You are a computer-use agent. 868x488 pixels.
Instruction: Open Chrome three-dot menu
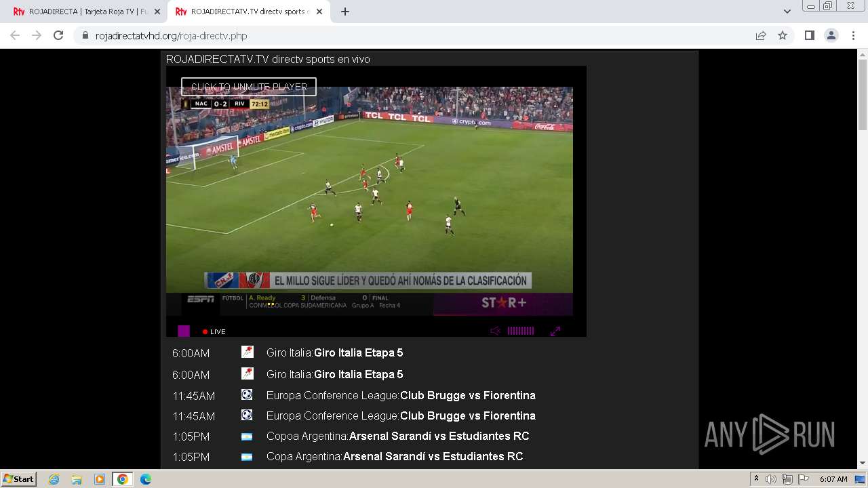tap(853, 35)
